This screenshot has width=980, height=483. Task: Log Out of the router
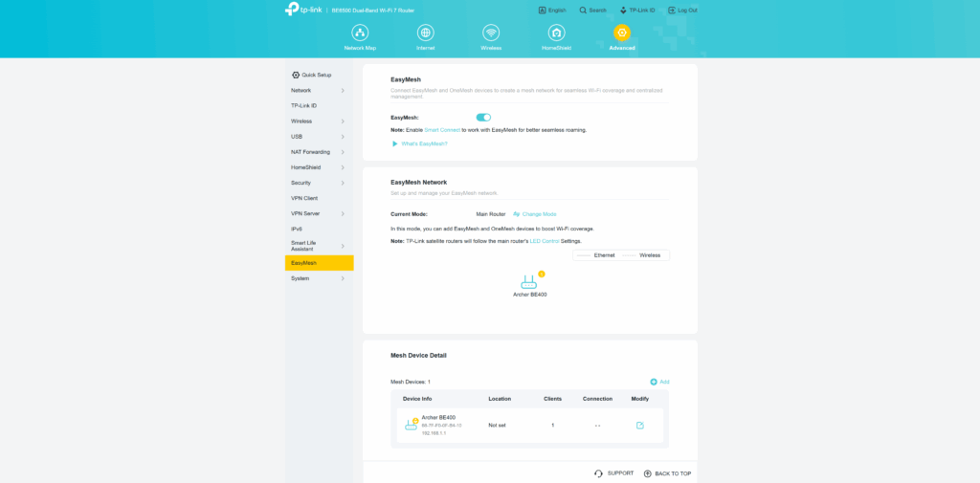pyautogui.click(x=682, y=10)
